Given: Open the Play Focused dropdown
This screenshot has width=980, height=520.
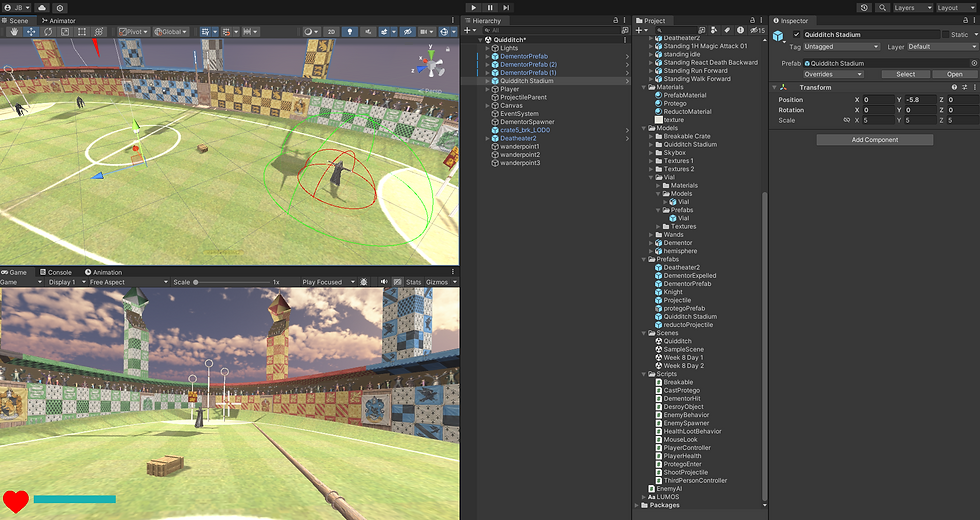Looking at the screenshot, I should pyautogui.click(x=328, y=282).
